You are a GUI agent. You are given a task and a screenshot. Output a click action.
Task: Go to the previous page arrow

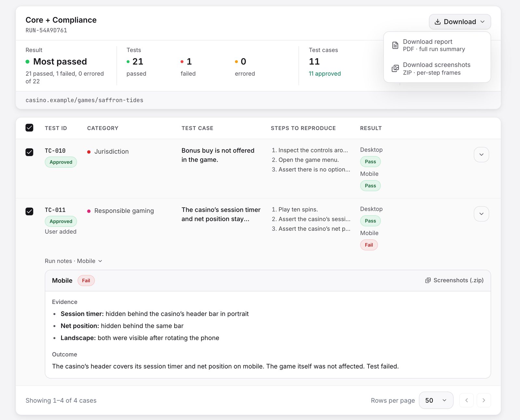tap(467, 400)
